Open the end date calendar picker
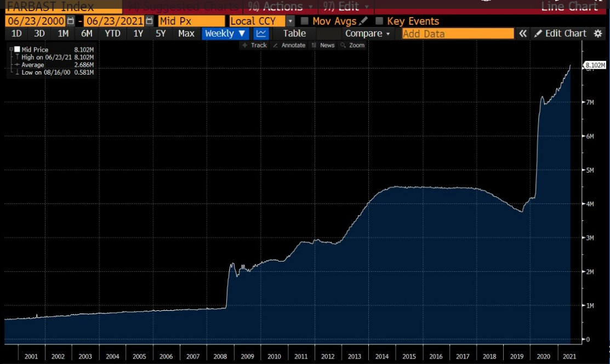The height and width of the screenshot is (364, 610). (149, 21)
